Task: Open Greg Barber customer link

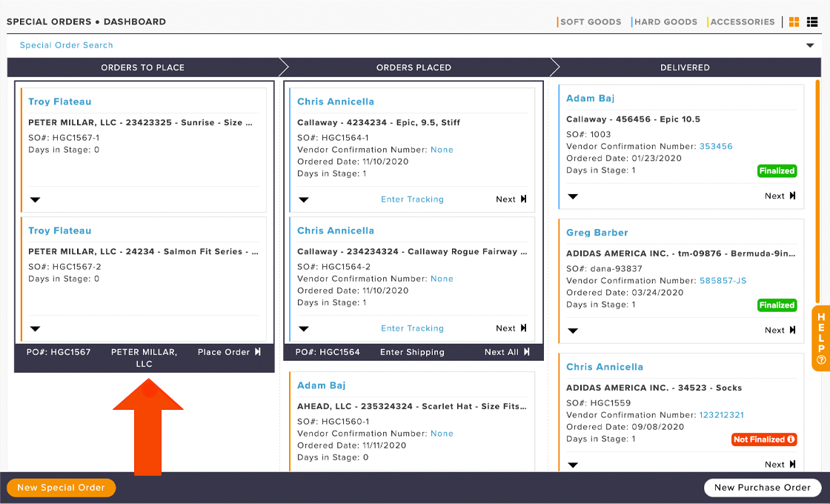Action: coord(597,233)
